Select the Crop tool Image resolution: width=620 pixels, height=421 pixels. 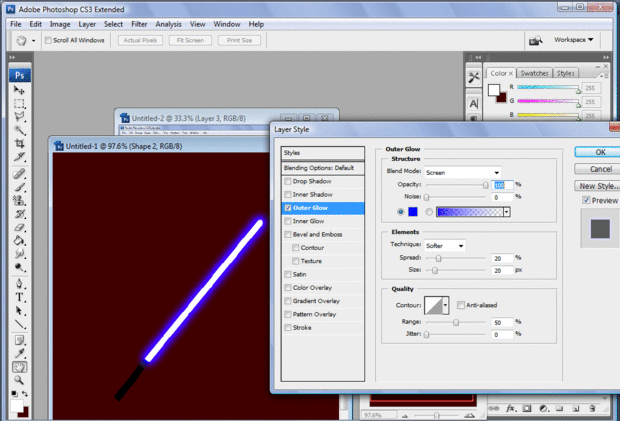click(19, 143)
